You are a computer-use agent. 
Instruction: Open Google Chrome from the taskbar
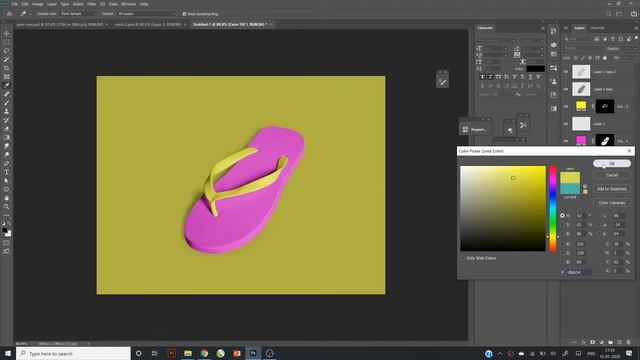pyautogui.click(x=204, y=353)
